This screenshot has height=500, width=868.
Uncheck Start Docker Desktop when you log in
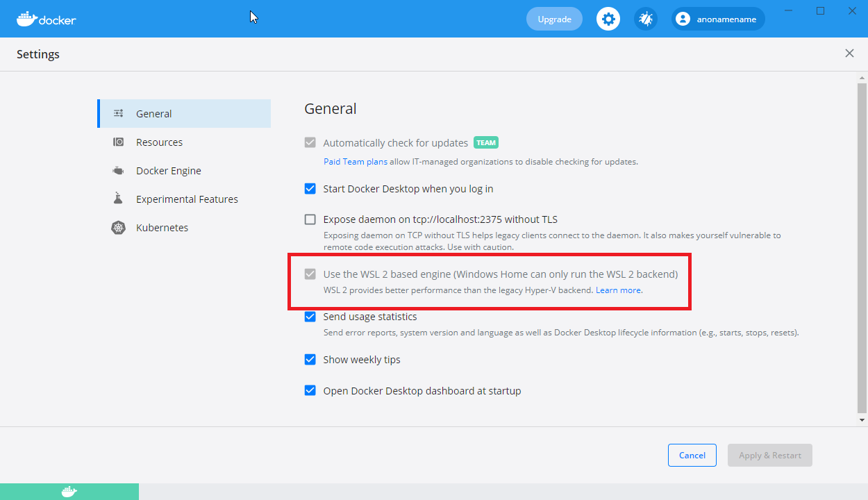click(x=310, y=188)
